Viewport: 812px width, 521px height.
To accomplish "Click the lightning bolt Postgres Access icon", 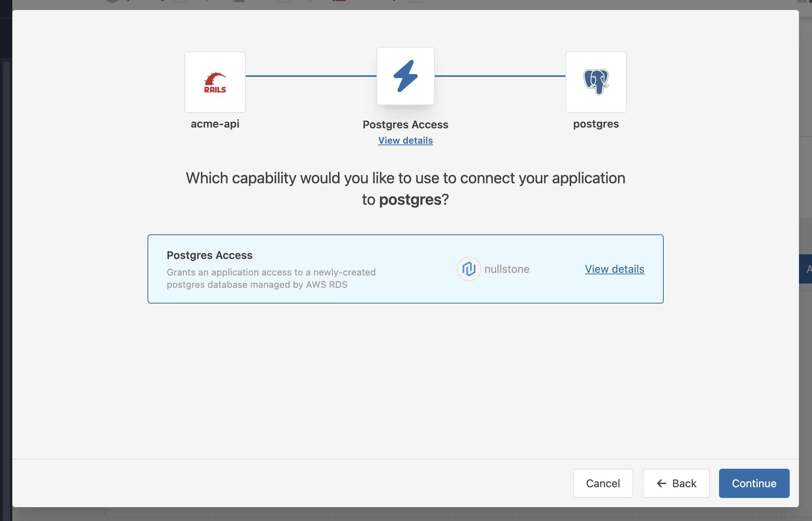I will click(x=406, y=75).
